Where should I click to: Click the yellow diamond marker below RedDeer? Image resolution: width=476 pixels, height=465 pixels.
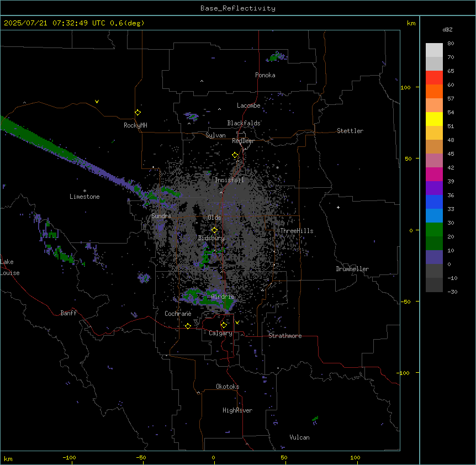coord(235,155)
